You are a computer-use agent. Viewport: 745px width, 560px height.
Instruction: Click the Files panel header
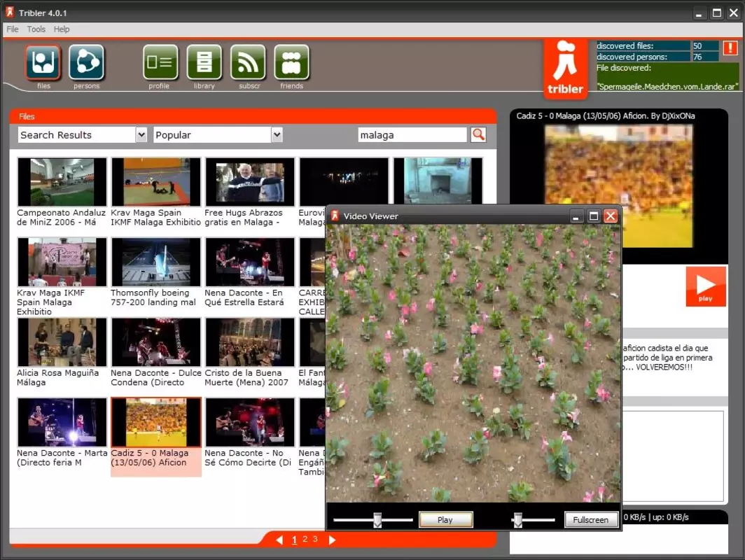coord(253,116)
